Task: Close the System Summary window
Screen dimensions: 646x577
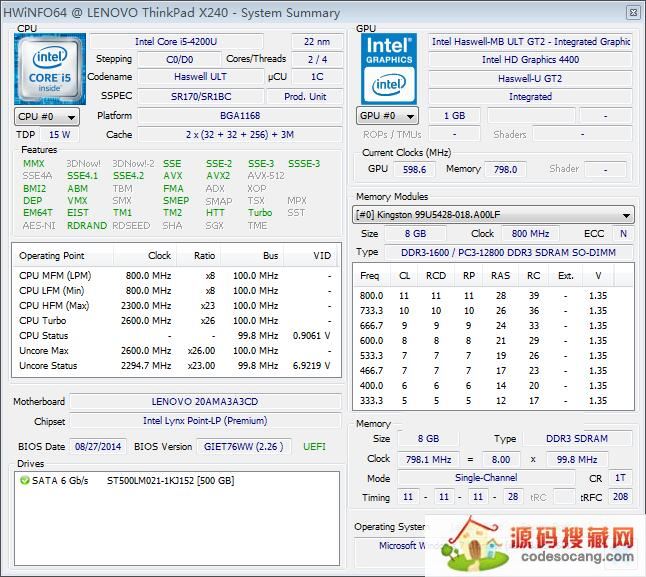Action: tap(632, 13)
